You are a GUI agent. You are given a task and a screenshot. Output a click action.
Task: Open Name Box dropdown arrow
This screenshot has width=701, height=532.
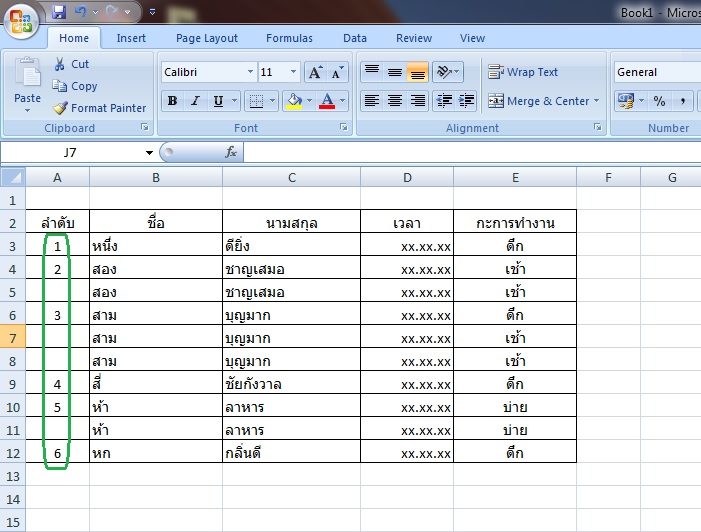149,152
